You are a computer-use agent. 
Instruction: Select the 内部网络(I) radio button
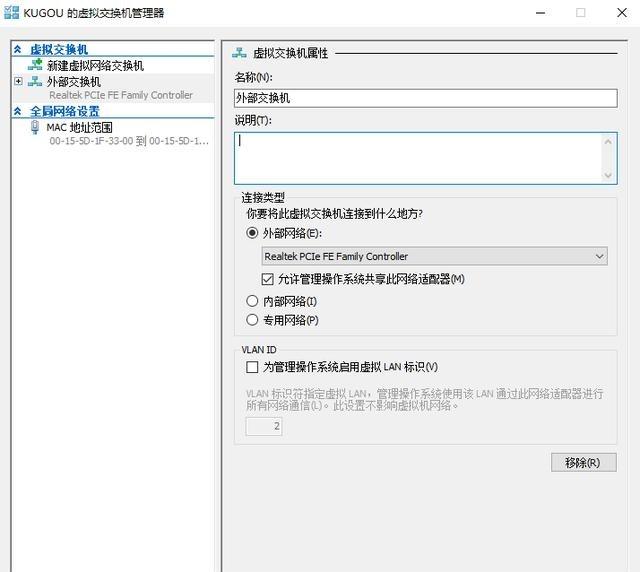[252, 301]
